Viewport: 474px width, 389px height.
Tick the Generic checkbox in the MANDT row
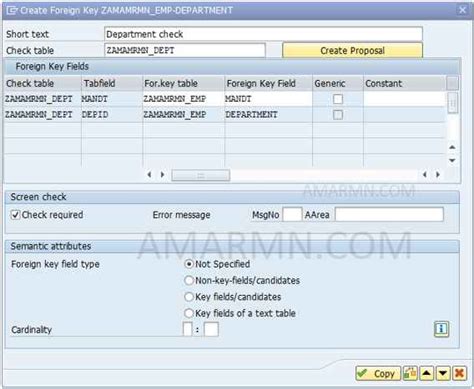click(338, 99)
